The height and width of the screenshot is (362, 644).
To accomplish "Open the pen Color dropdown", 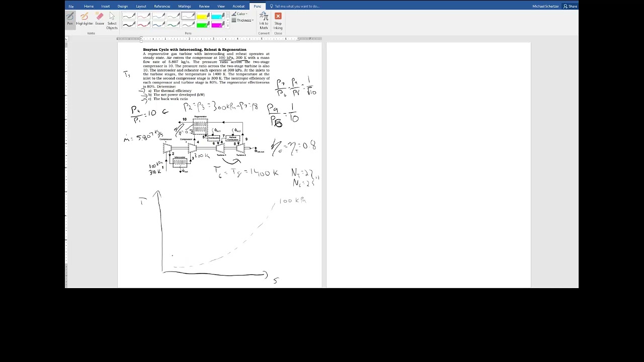I will [239, 14].
